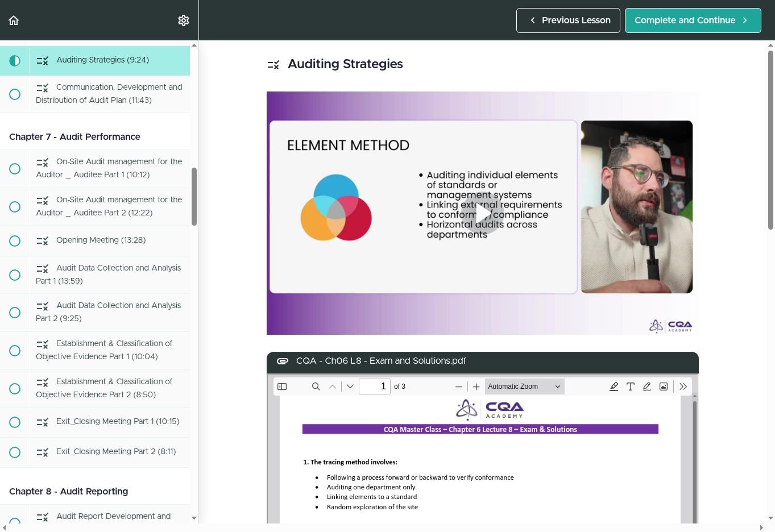
Task: Open Establishment & Classification Part 2 lesson
Action: (95, 389)
